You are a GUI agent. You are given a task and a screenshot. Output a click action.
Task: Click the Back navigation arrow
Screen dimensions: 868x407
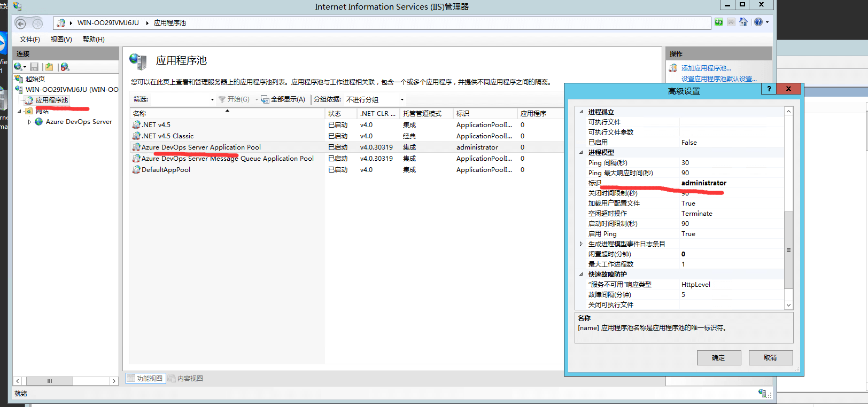21,24
